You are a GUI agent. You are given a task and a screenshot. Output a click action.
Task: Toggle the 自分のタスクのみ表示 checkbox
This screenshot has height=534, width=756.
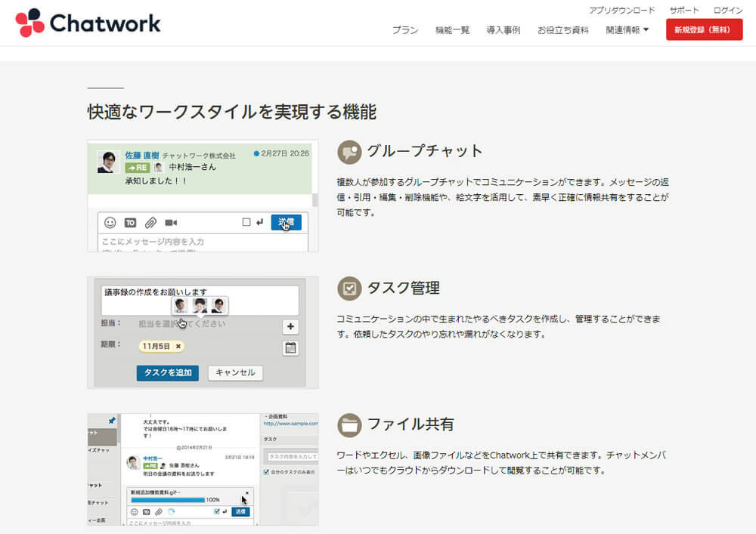[x=266, y=473]
